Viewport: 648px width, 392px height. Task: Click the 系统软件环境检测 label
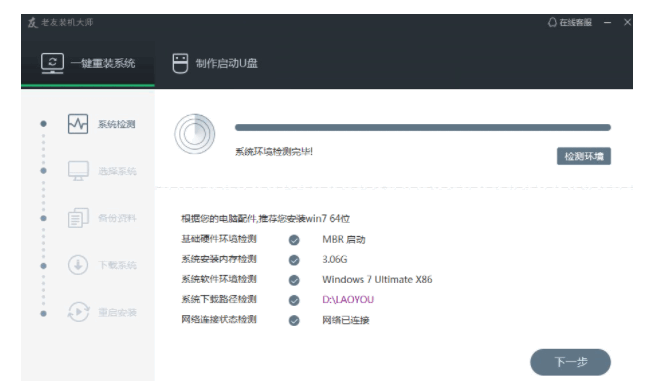point(219,279)
